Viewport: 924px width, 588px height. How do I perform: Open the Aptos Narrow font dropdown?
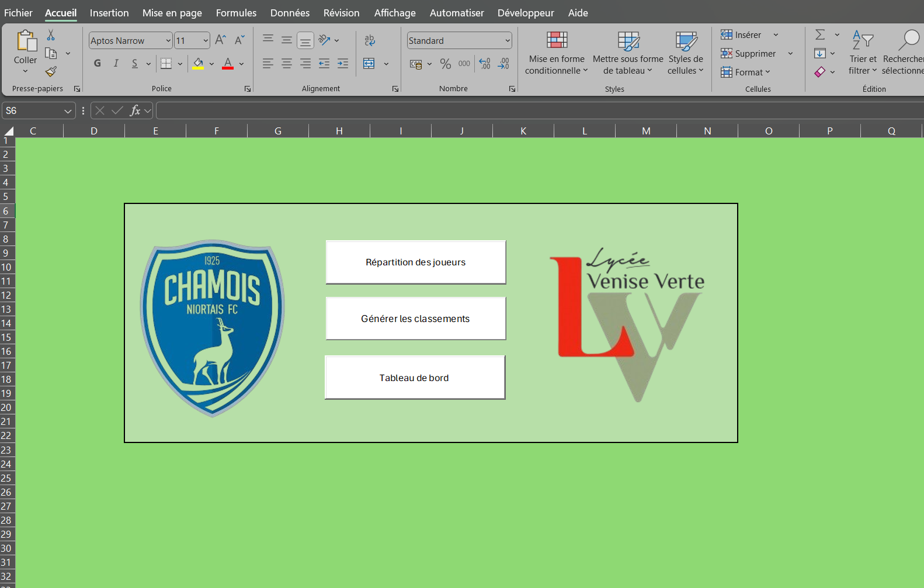168,40
